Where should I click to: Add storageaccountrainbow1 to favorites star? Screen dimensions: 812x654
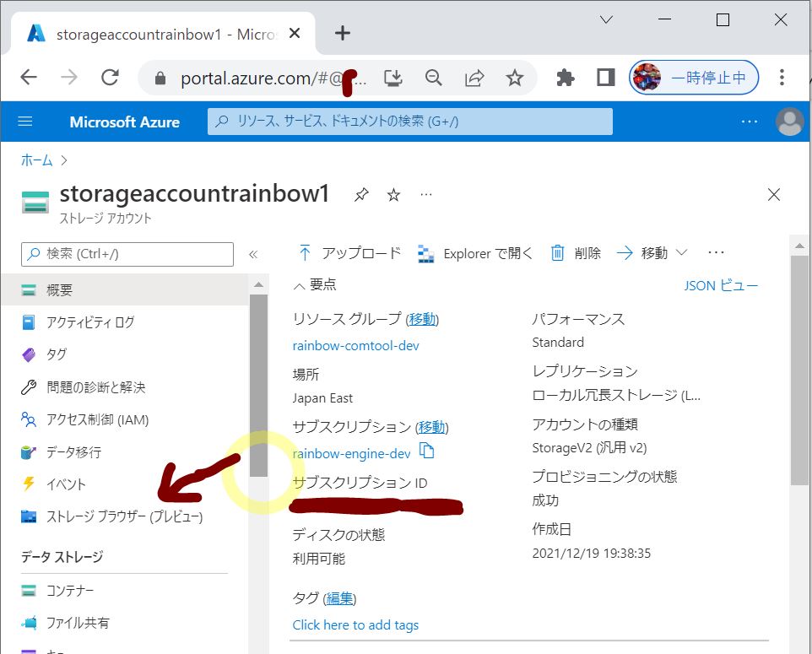[393, 195]
